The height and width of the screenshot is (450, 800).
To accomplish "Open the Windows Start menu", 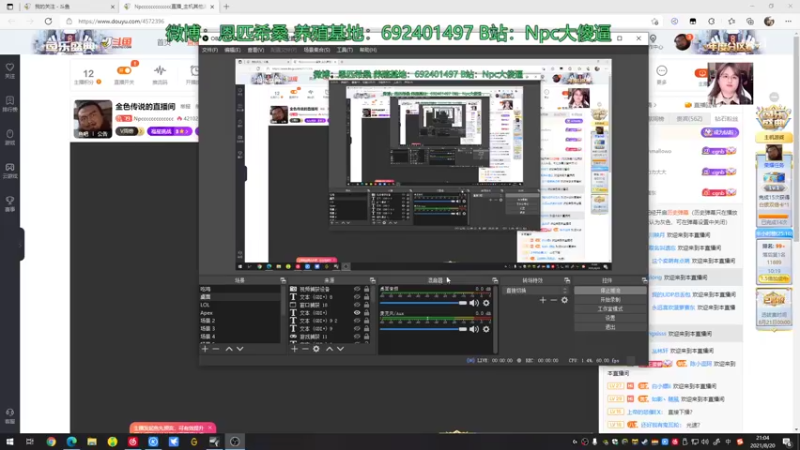I will point(10,442).
